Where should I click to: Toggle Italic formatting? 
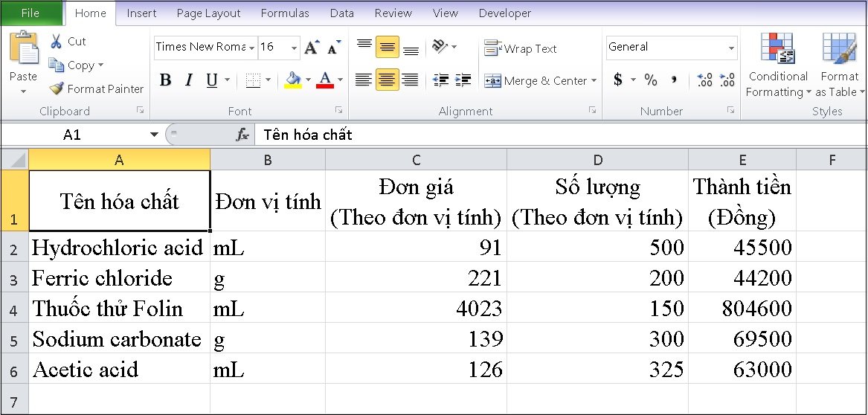[189, 81]
